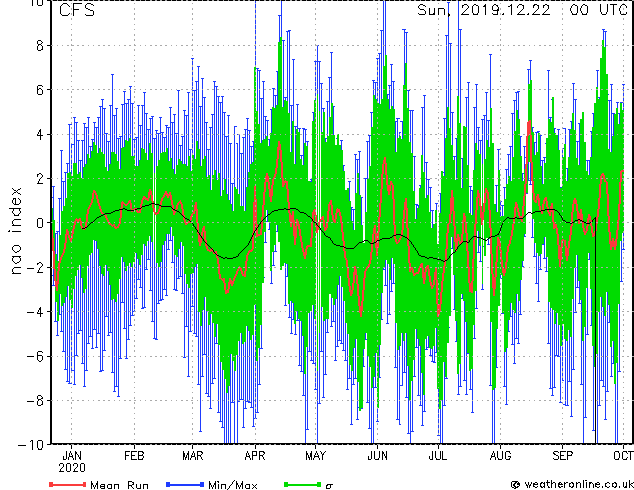Click the red Mean Run legend line
Screen dimensions: 634x490
(x=68, y=484)
